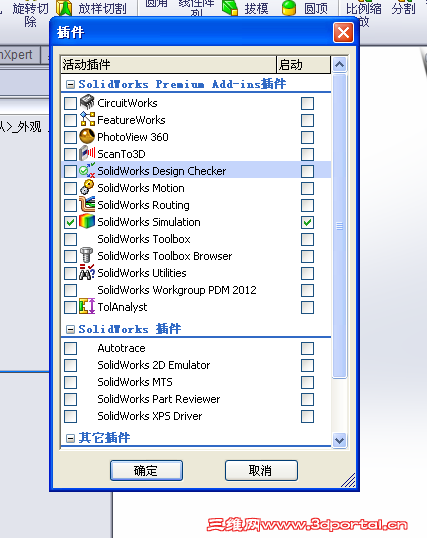Click the SolidWorks Motion gears icon

[x=87, y=188]
